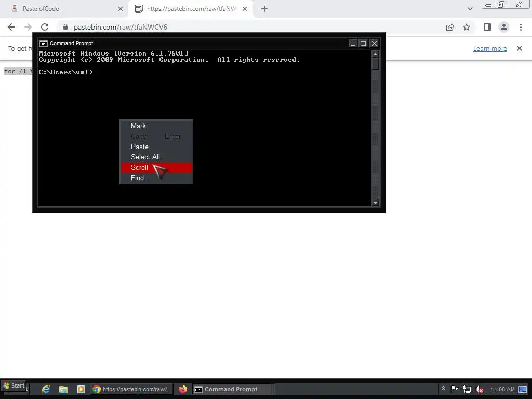The width and height of the screenshot is (532, 399).
Task: Open Action Center flag icon
Action: pyautogui.click(x=454, y=389)
